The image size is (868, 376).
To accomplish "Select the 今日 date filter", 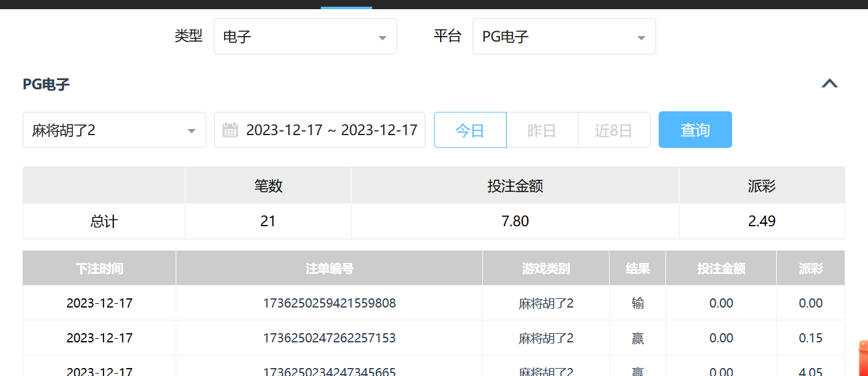I will 470,130.
